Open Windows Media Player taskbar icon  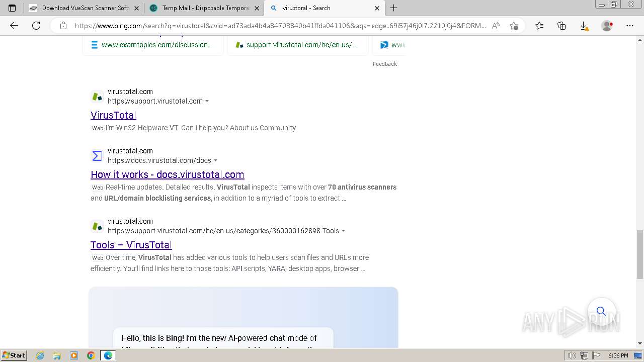[x=74, y=355]
